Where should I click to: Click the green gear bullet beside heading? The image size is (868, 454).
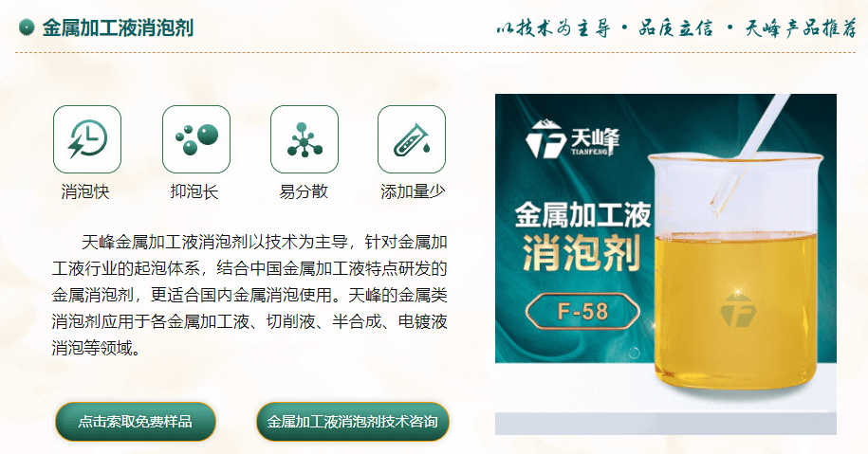pyautogui.click(x=26, y=27)
